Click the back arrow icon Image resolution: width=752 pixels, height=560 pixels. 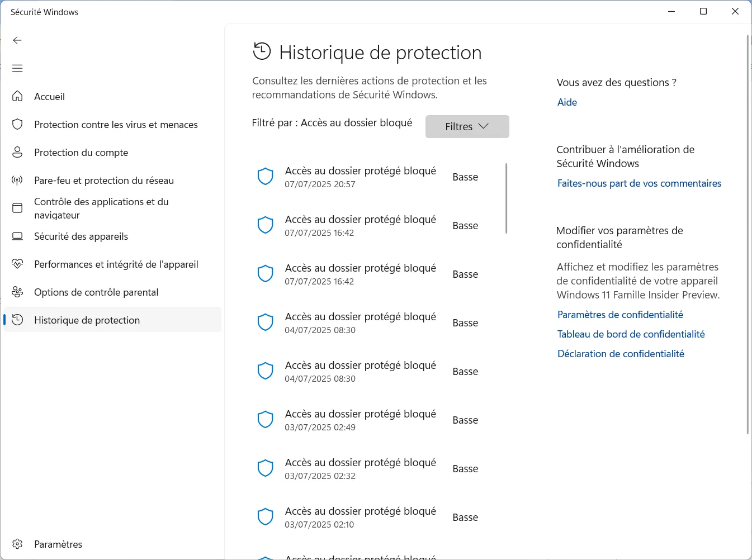point(17,40)
